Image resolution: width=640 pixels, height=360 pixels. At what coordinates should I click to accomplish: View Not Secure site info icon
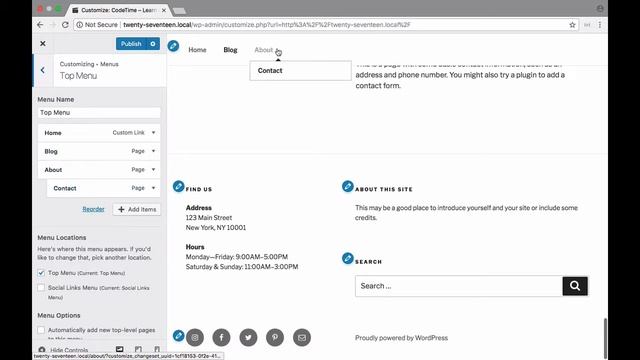80,25
